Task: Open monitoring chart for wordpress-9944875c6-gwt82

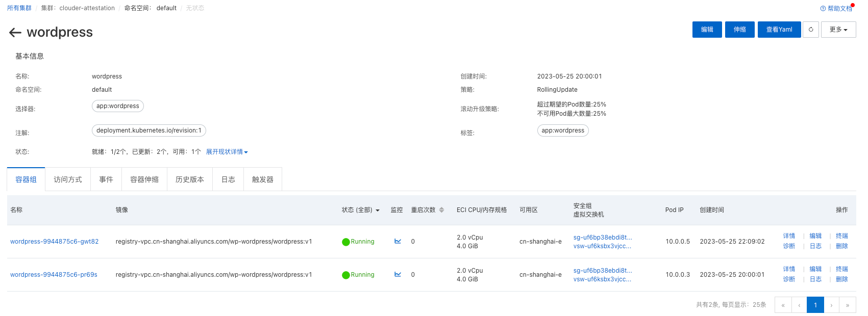Action: (x=398, y=241)
